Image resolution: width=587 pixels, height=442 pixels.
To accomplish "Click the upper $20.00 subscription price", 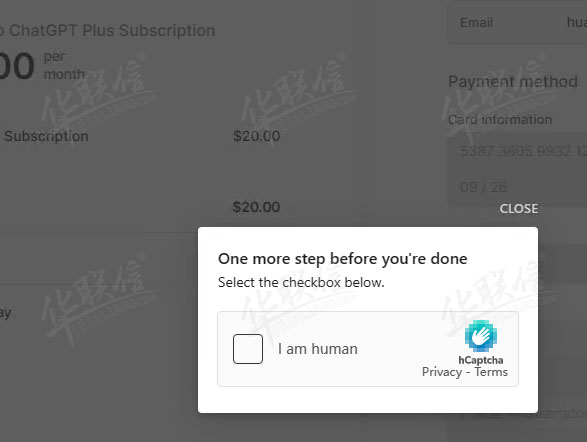I will coord(256,136).
